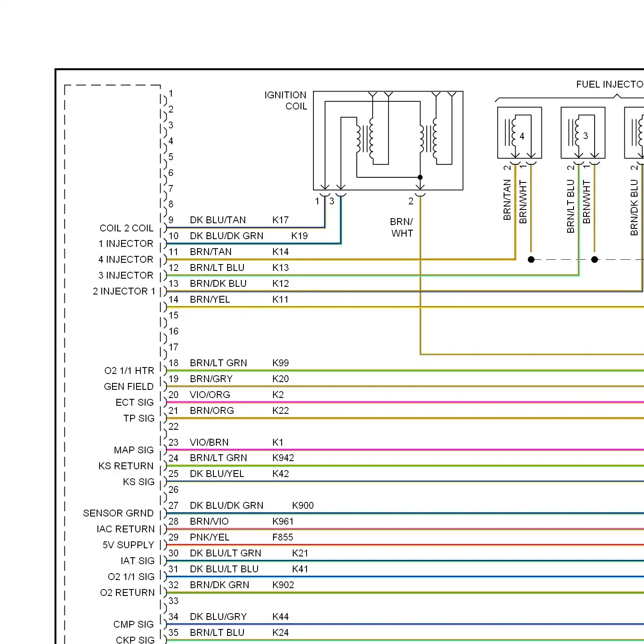
Task: Select the DK BLU/TAN wire label
Action: click(x=218, y=220)
